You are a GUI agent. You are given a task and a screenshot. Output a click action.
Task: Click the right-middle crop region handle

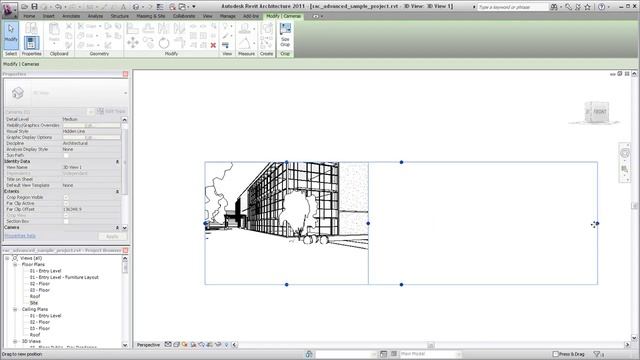tap(597, 223)
